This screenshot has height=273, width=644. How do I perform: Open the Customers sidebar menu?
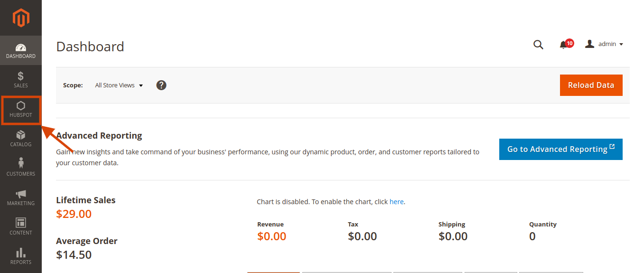[21, 168]
